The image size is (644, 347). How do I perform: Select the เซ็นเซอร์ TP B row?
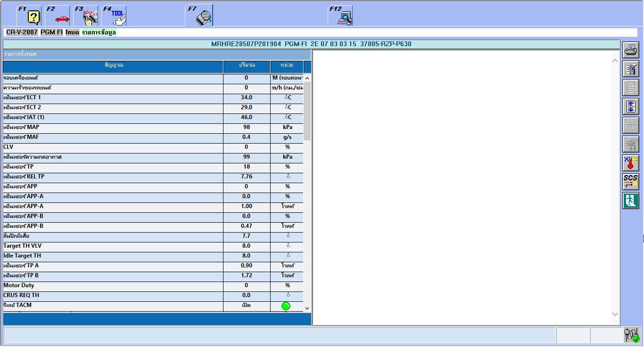tap(154, 276)
